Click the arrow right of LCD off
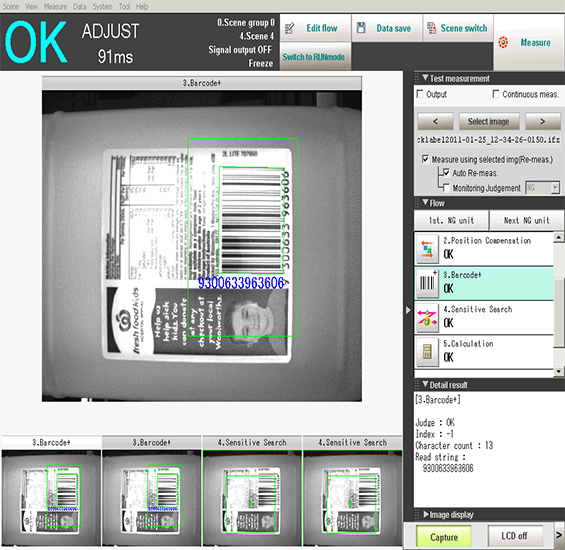565x550 pixels. (x=559, y=535)
